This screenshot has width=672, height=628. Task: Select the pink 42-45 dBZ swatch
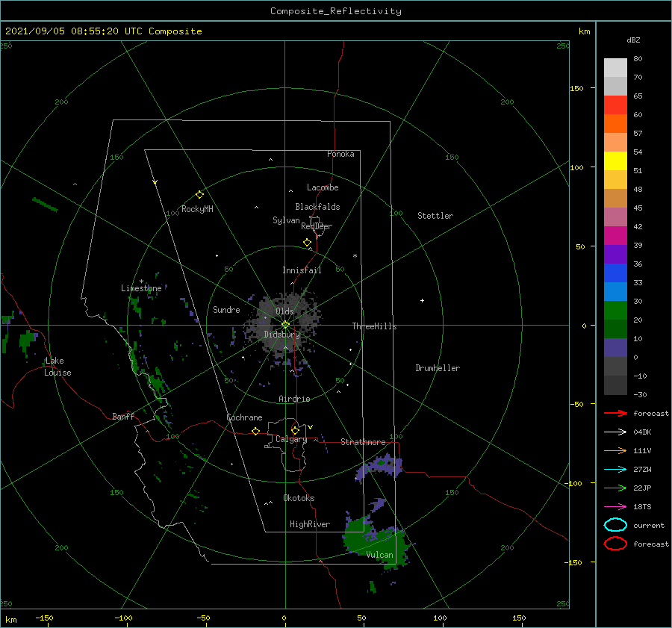pos(615,217)
